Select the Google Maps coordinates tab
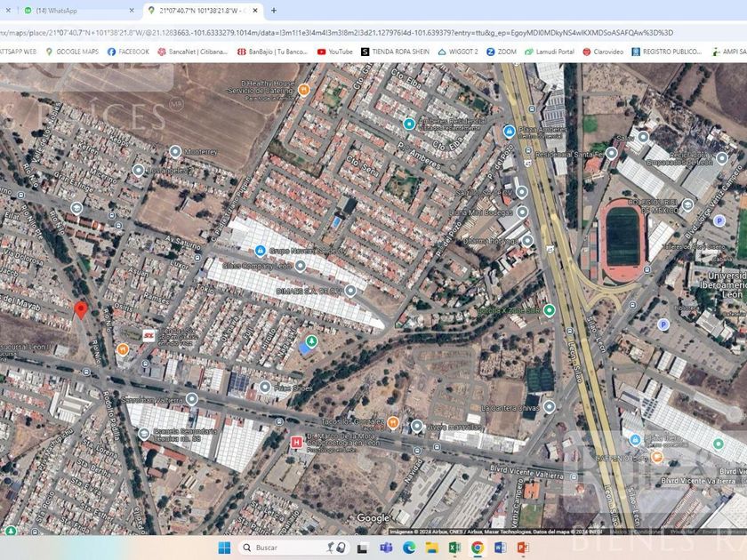The image size is (747, 560). (203, 11)
